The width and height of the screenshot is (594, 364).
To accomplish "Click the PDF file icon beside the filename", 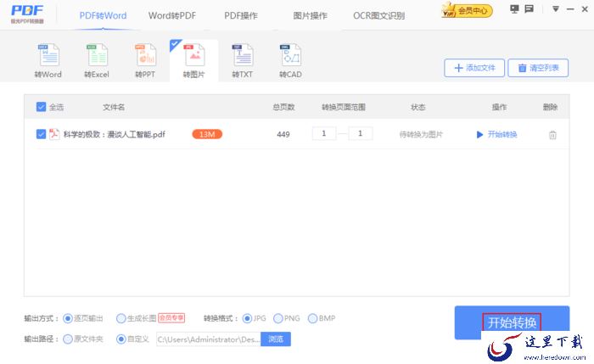I will [x=54, y=134].
